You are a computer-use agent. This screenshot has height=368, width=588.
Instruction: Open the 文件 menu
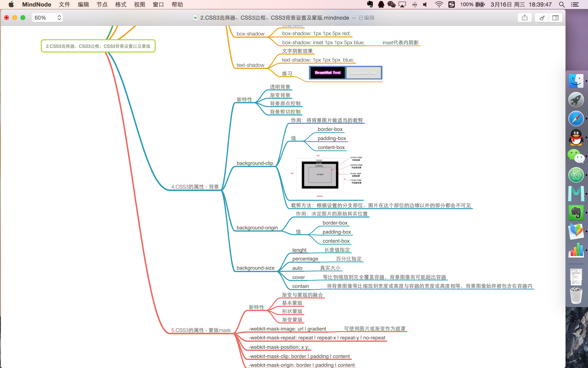click(x=64, y=4)
